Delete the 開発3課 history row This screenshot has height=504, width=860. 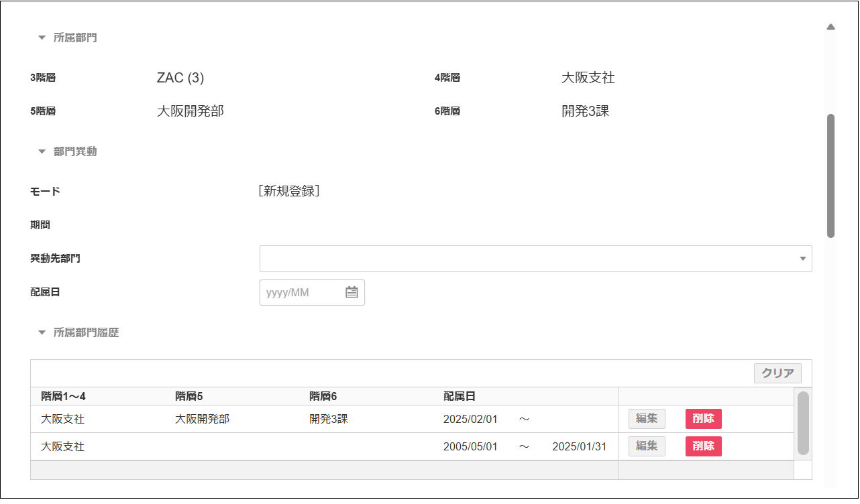tap(703, 419)
